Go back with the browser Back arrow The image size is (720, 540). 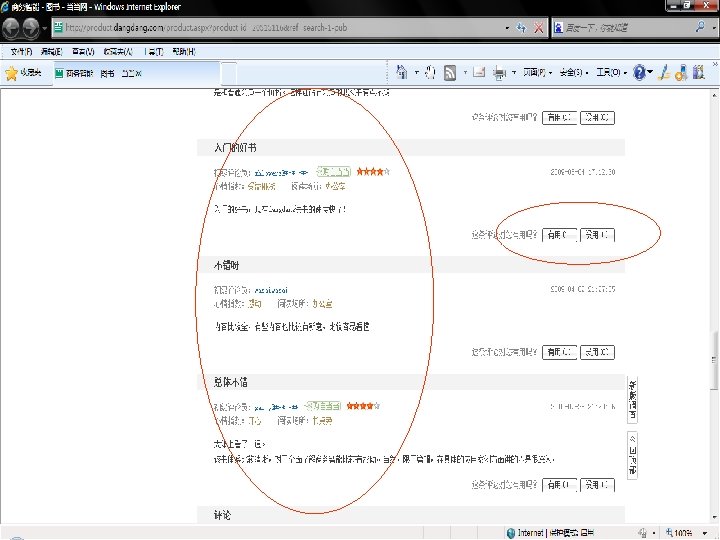click(11, 28)
